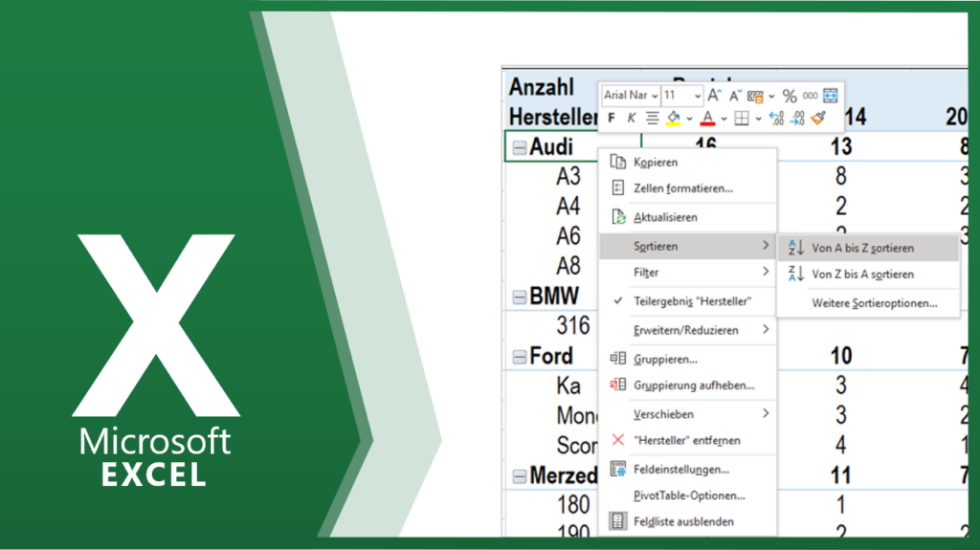The height and width of the screenshot is (550, 980).
Task: Open the fill color dropdown arrow
Action: tap(689, 118)
